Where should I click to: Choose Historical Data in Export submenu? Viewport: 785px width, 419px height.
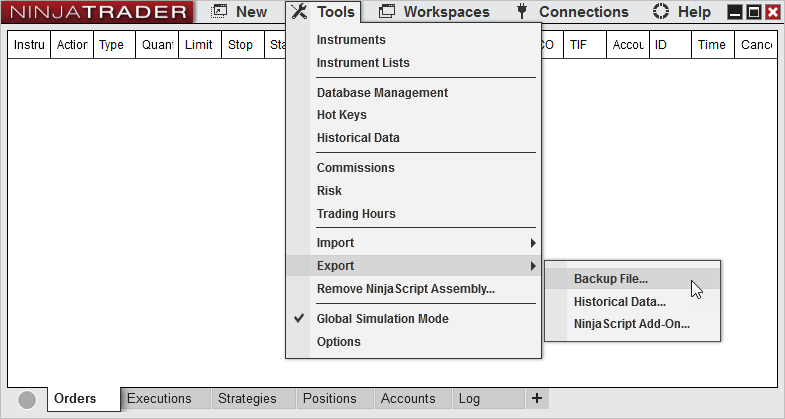(x=619, y=301)
